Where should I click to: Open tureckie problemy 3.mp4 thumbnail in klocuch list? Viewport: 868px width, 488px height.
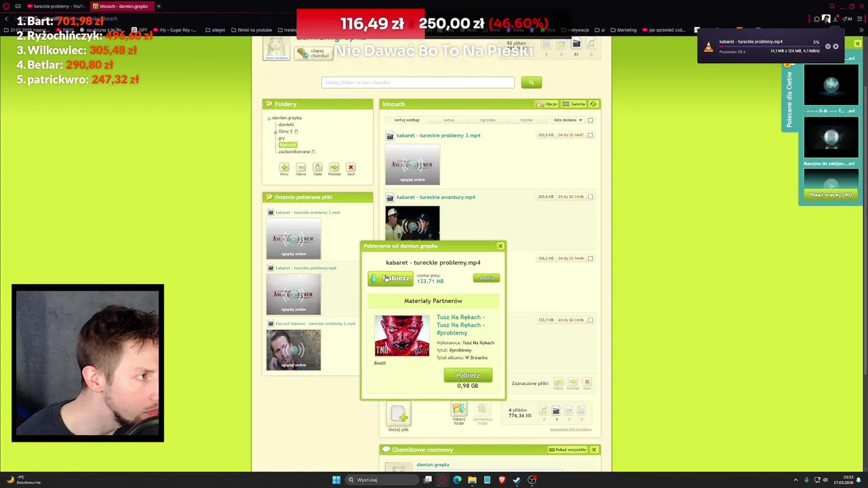point(412,164)
